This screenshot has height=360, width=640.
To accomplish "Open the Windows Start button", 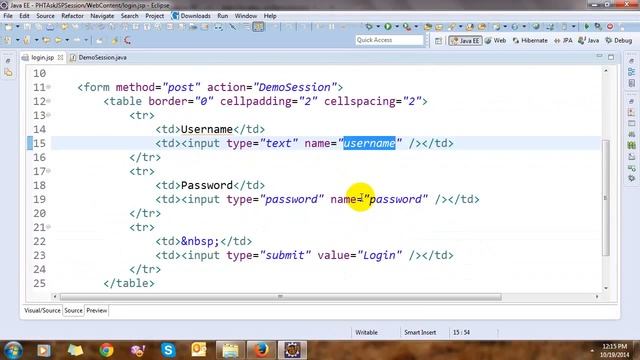I will (13, 351).
